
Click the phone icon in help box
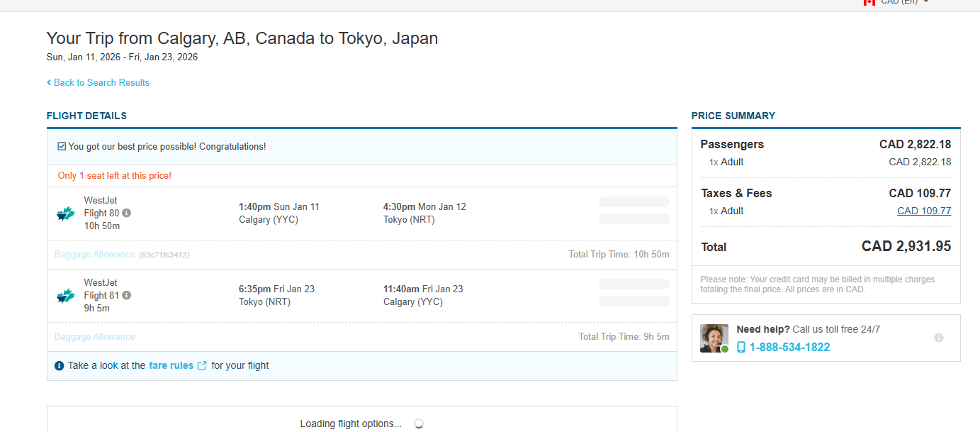pos(741,348)
